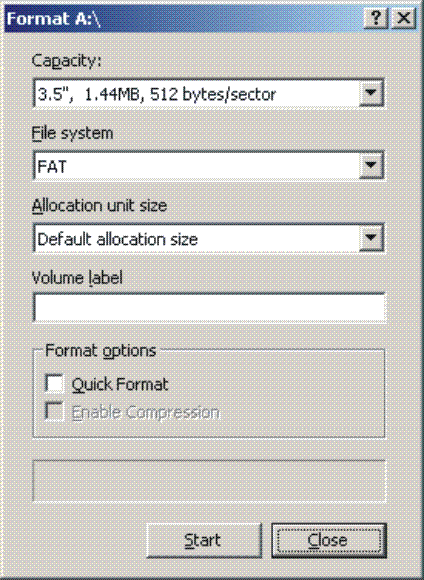Click the Format A:\ title bar
Screen dimensions: 424x580
(184, 18)
